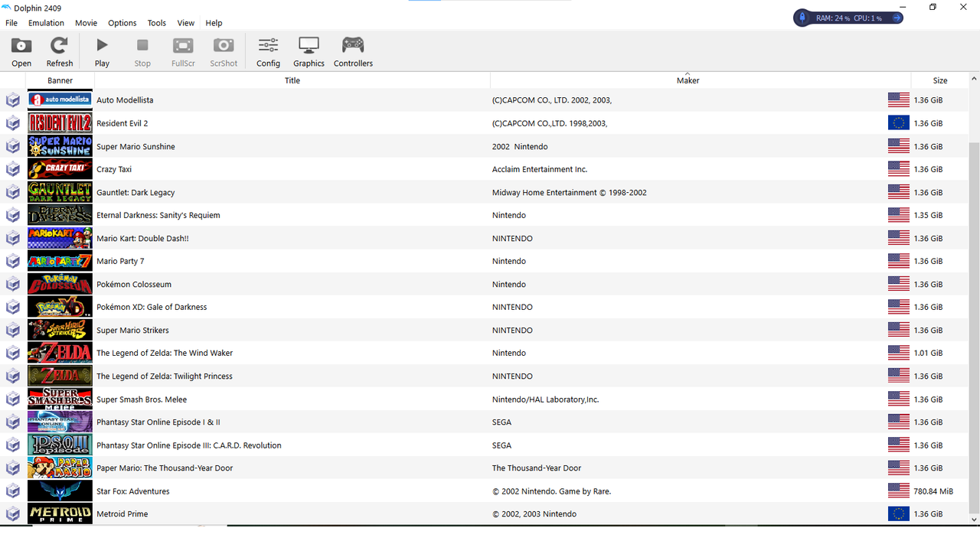Refresh the game list
Screen dimensions: 980x551
[x=60, y=52]
